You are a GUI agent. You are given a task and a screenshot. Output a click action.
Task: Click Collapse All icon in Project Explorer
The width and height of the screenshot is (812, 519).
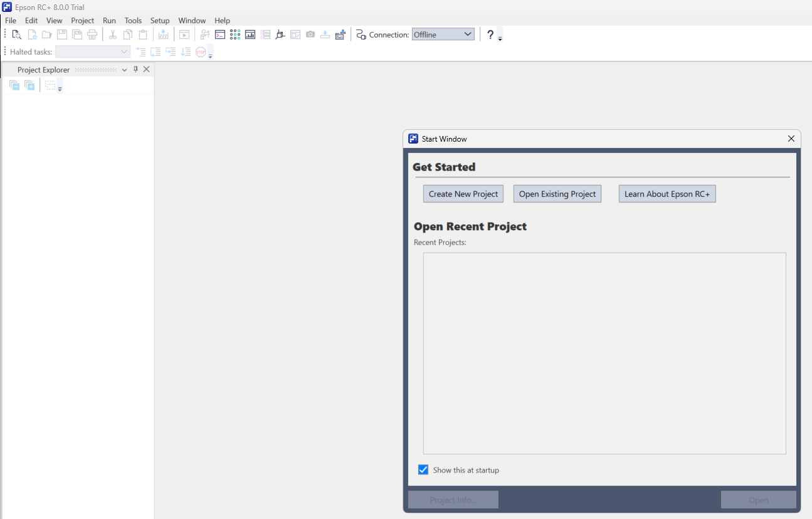click(14, 85)
